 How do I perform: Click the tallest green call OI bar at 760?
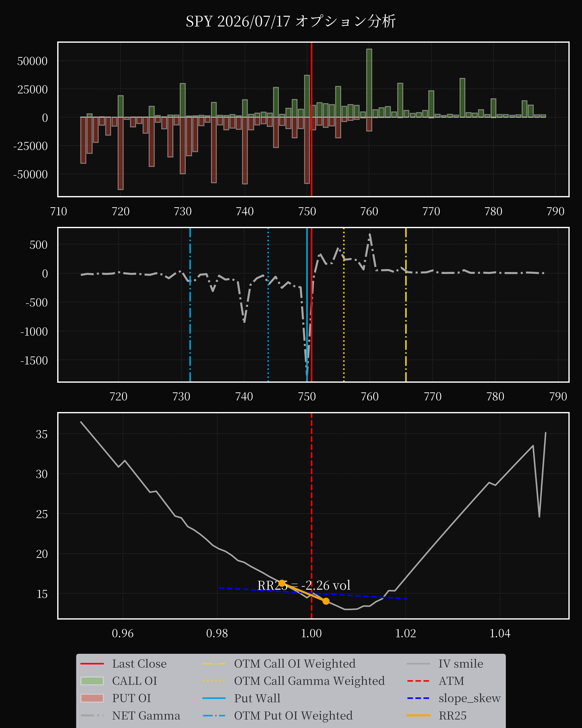[369, 83]
